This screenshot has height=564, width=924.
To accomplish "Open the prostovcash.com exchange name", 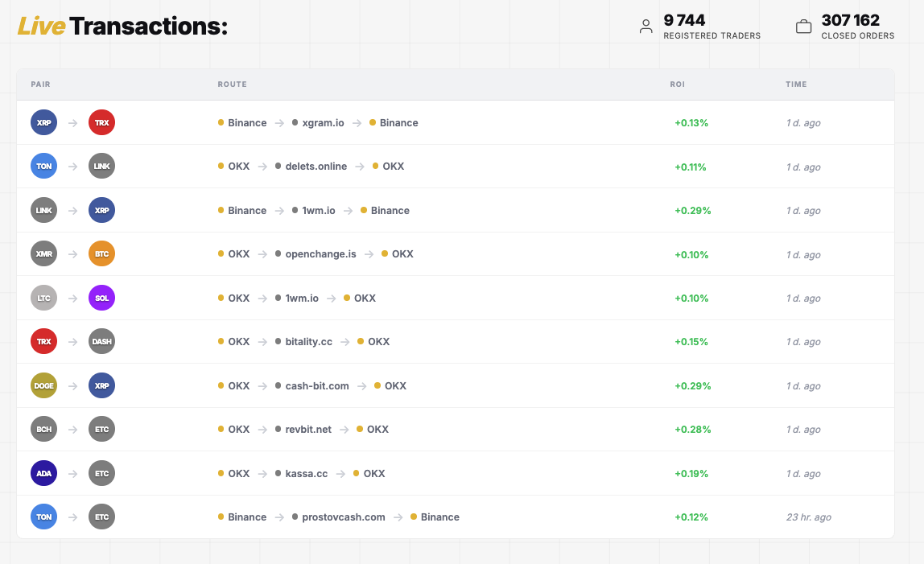I will (344, 517).
